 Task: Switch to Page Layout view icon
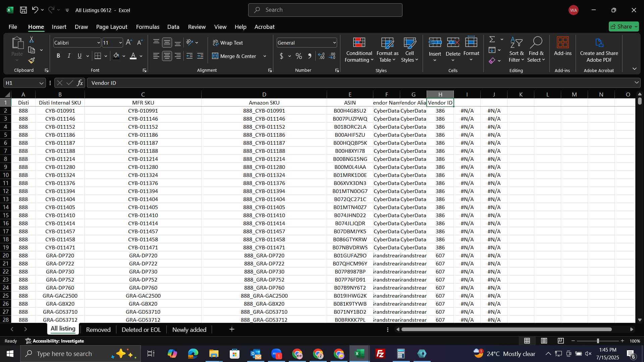[x=544, y=341]
